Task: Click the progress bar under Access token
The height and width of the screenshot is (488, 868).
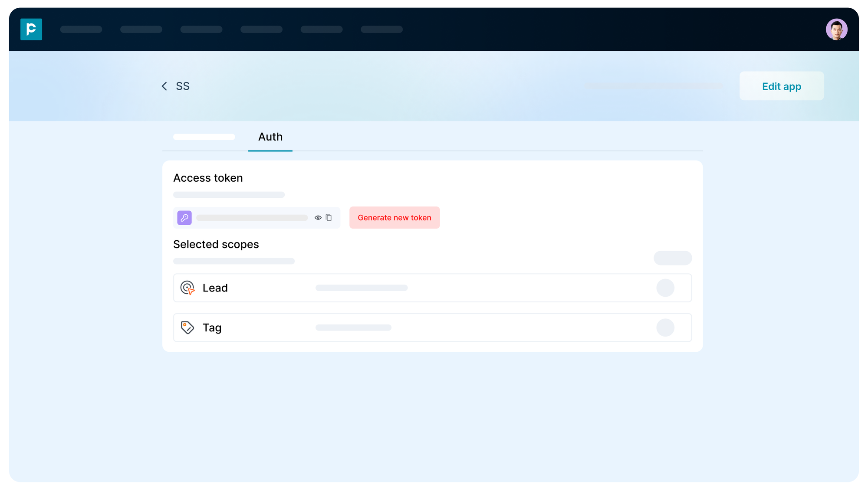Action: (x=229, y=194)
